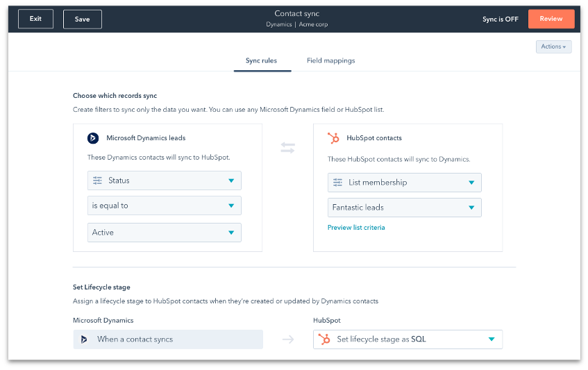
Task: Open the 'is equal to' operator dropdown
Action: pos(165,205)
